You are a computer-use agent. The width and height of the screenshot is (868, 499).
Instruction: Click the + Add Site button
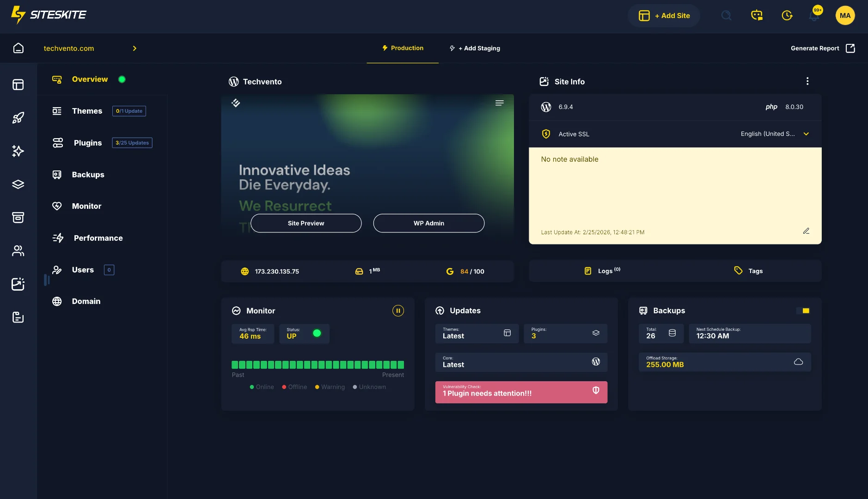point(664,16)
